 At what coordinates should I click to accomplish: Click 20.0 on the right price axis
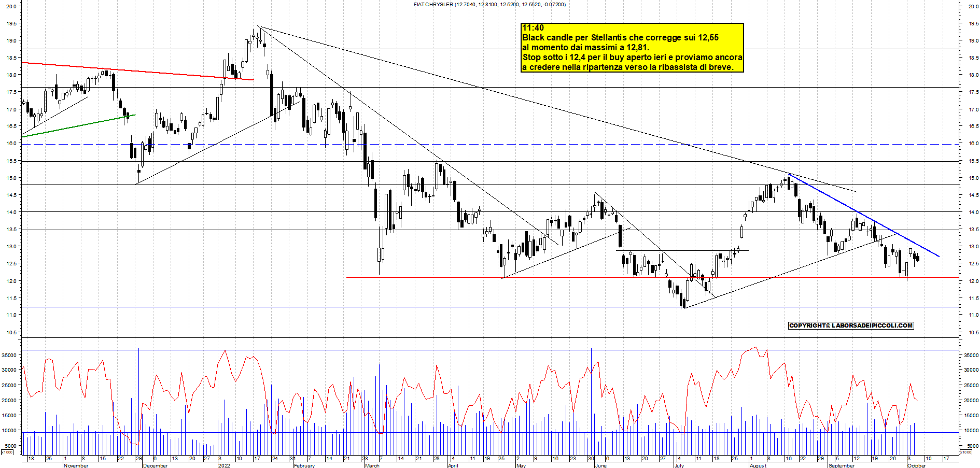coord(973,6)
